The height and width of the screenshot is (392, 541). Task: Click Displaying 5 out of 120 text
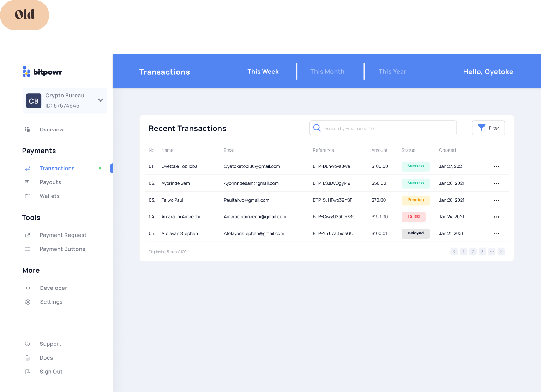(167, 252)
